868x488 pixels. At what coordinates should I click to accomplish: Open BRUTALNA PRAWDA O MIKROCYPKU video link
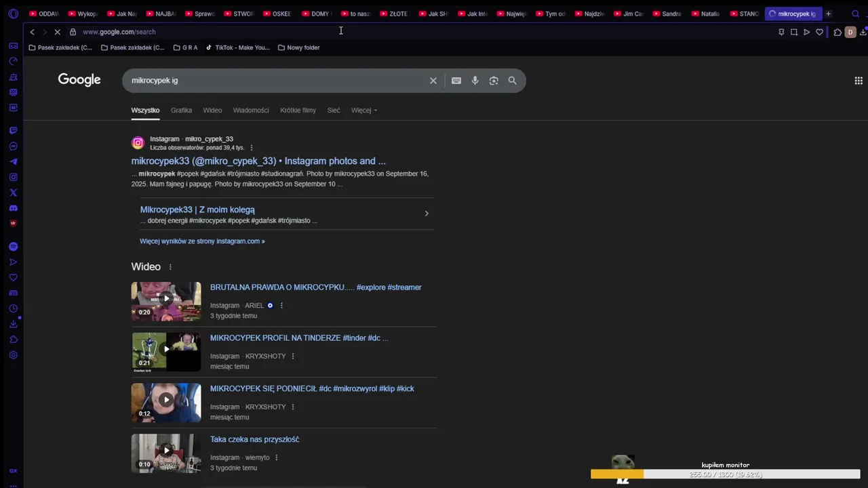[x=316, y=287]
